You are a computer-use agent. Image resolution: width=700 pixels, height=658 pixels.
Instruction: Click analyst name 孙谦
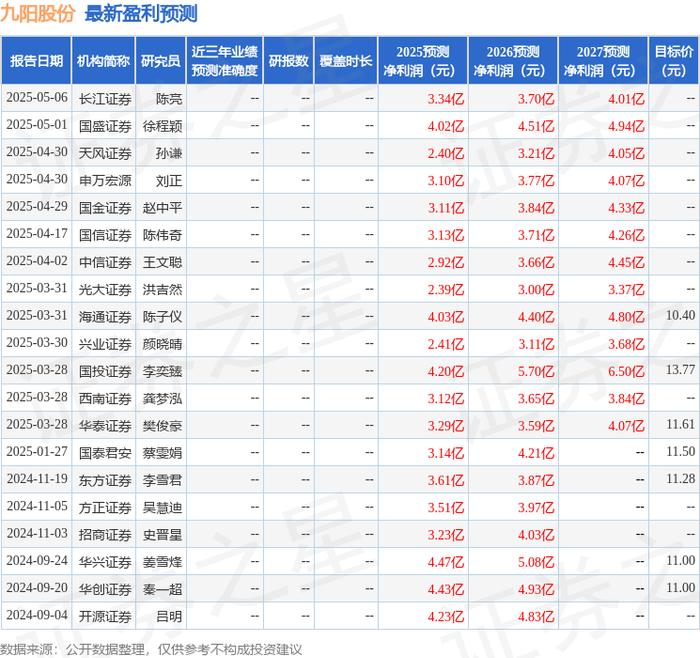[169, 153]
